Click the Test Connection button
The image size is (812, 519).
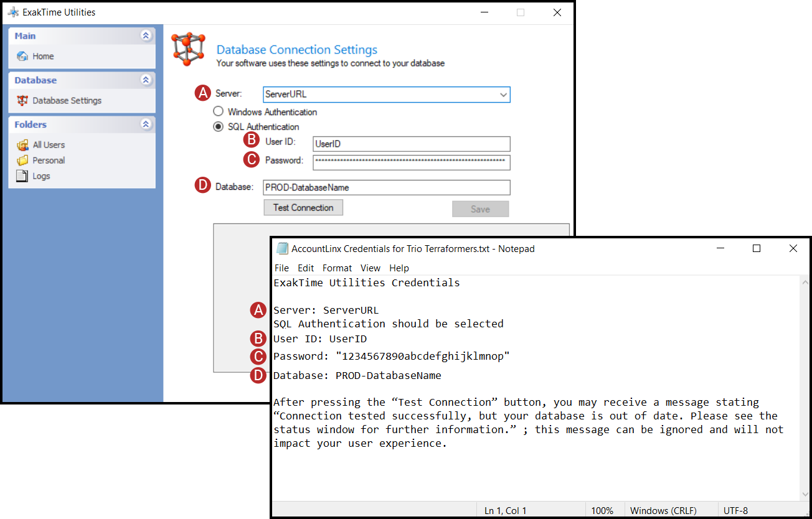coord(303,208)
